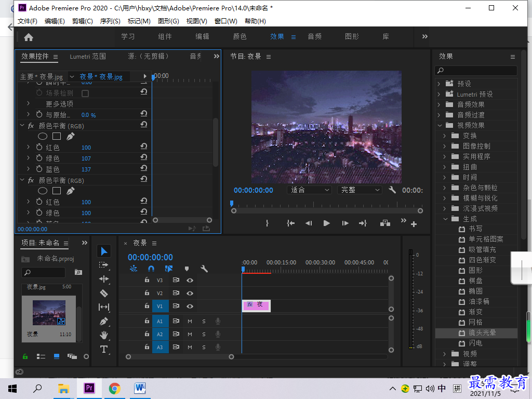532x399 pixels.
Task: Select 闪电 effect
Action: pyautogui.click(x=476, y=343)
